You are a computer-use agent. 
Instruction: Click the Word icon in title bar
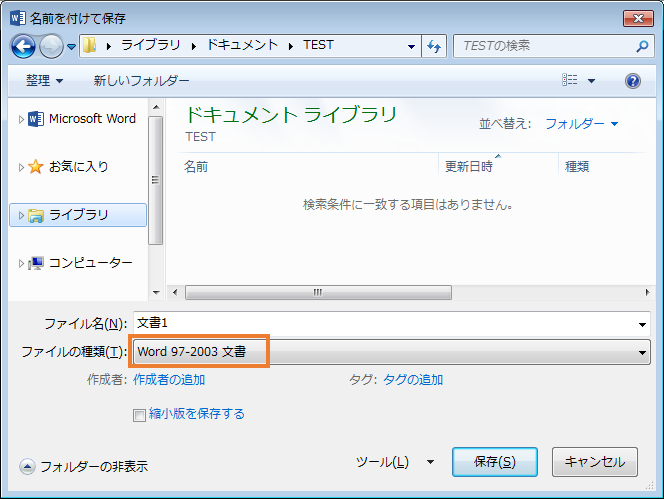pos(18,18)
